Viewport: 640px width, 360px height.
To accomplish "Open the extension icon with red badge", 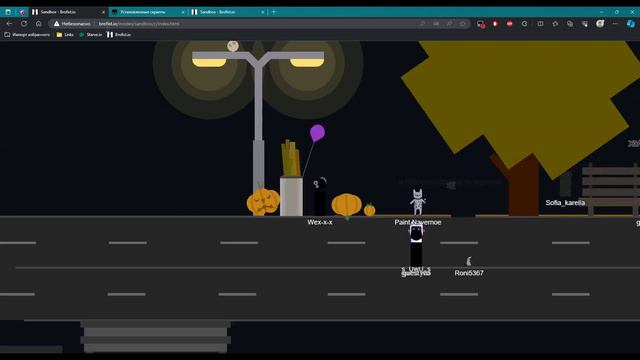I will pyautogui.click(x=481, y=24).
